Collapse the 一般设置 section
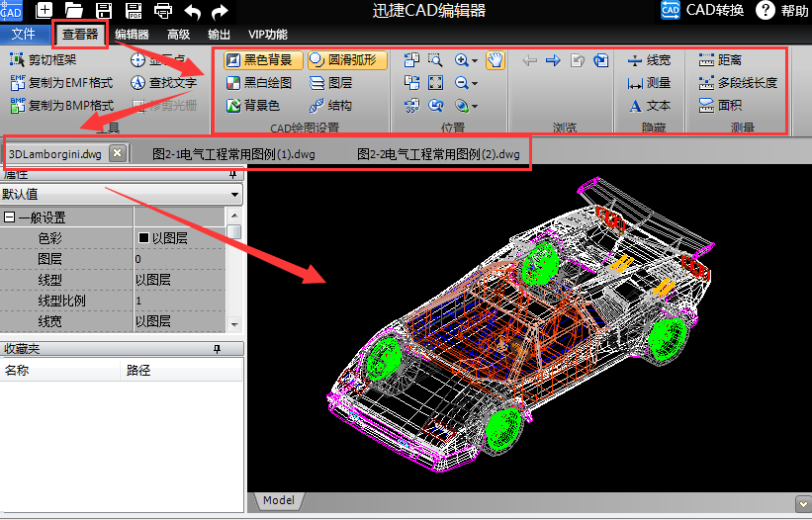The width and height of the screenshot is (812, 520). tap(9, 217)
